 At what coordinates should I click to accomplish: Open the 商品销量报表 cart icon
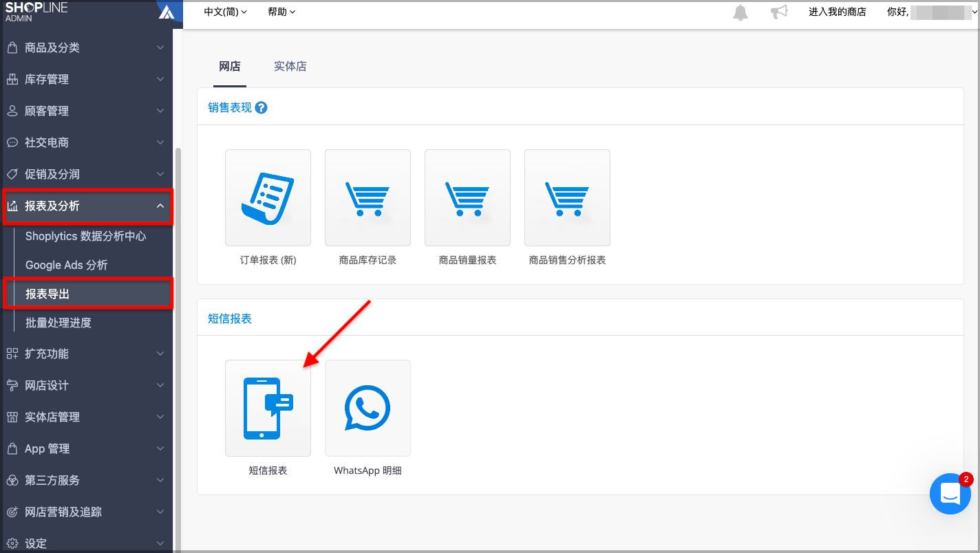467,197
